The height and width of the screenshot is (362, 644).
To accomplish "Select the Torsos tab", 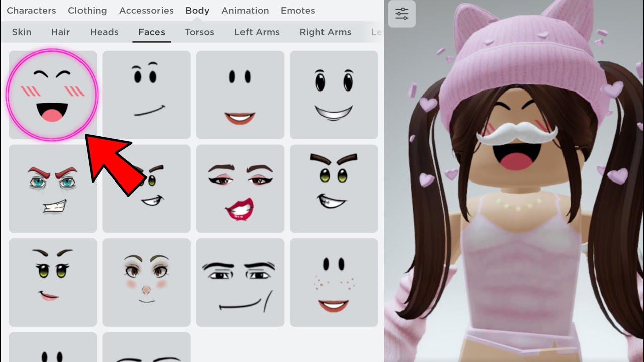I will coord(199,32).
